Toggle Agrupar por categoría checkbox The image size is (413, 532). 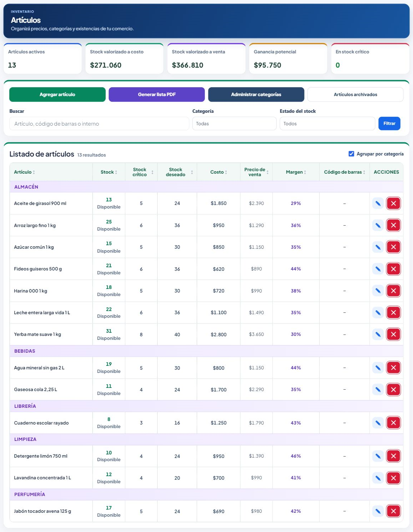coord(351,154)
